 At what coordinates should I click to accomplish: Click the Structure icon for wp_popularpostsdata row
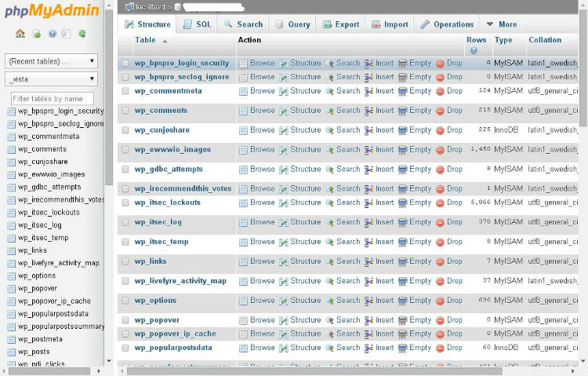pyautogui.click(x=284, y=348)
